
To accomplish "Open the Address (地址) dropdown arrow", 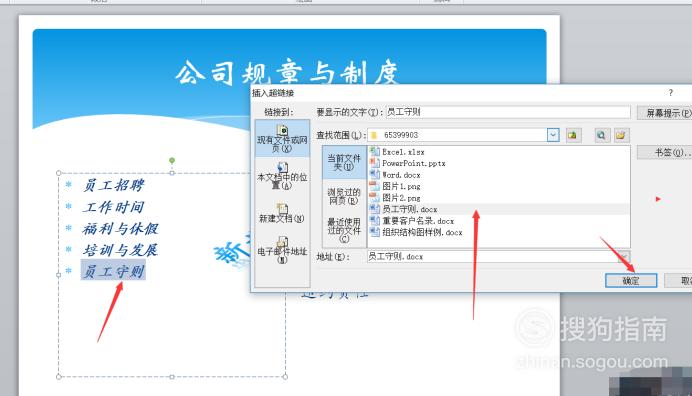I will click(x=623, y=256).
